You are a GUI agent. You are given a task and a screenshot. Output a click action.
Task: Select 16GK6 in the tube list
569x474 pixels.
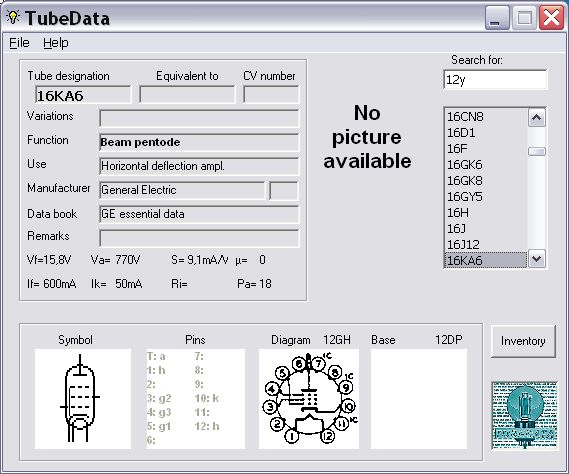click(x=486, y=165)
